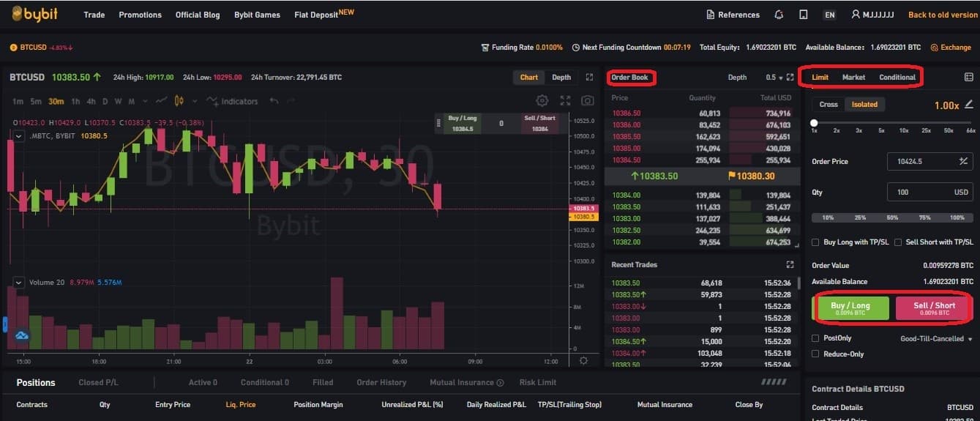Open the Good-Till-Cancelled dropdown
Screen dimensions: 980x421
coord(936,338)
